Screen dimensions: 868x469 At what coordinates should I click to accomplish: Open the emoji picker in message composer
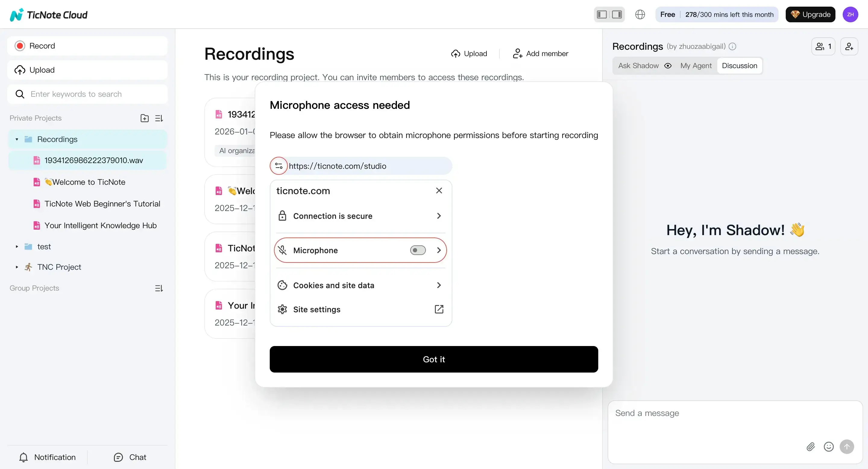[x=829, y=447]
